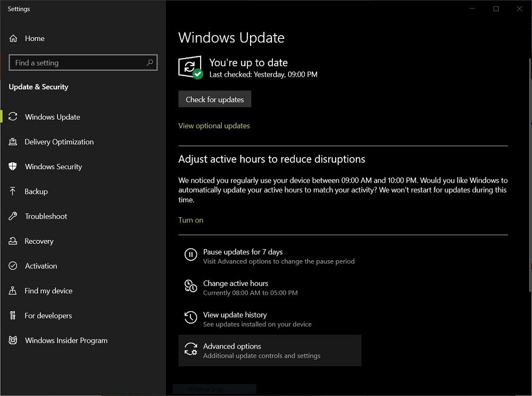Open View update history

click(x=235, y=315)
